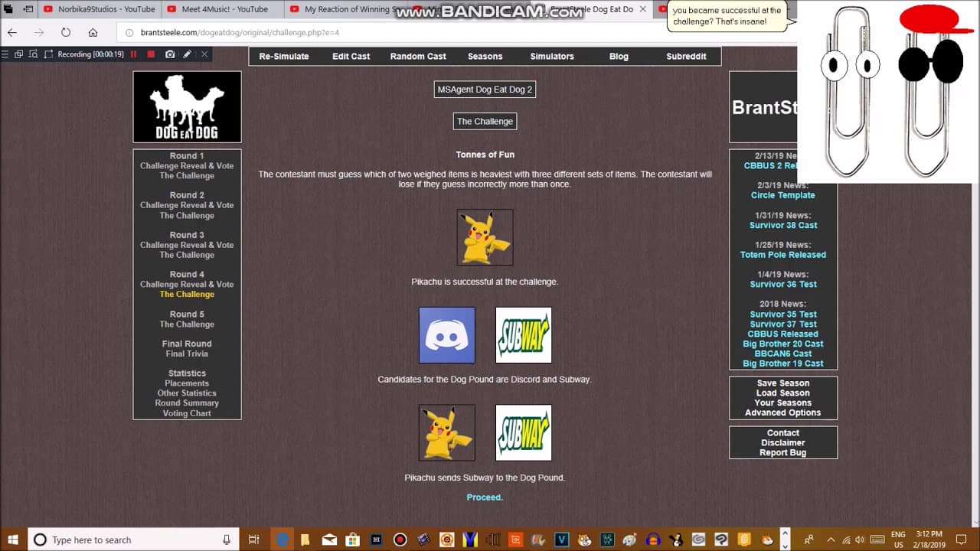The height and width of the screenshot is (551, 980).
Task: Open the Windows notification center icon
Action: [x=962, y=540]
